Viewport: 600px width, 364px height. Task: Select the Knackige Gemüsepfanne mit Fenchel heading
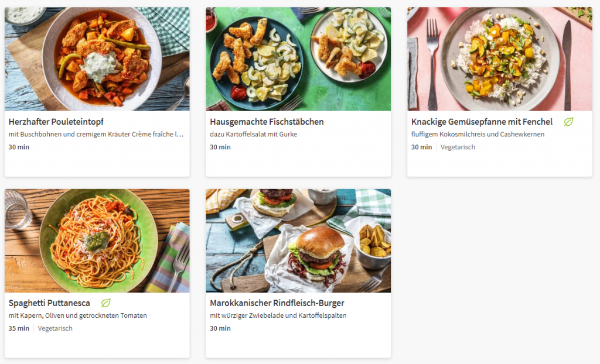482,122
